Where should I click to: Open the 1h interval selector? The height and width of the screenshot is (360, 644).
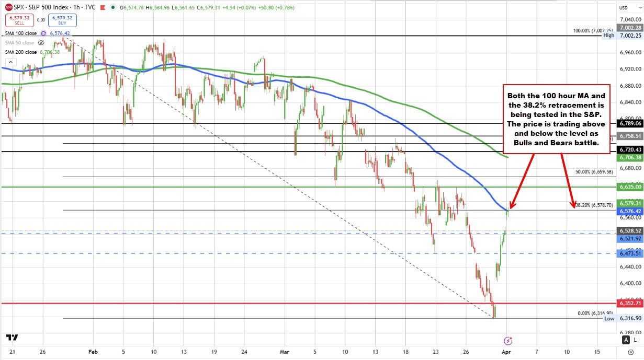(76, 8)
